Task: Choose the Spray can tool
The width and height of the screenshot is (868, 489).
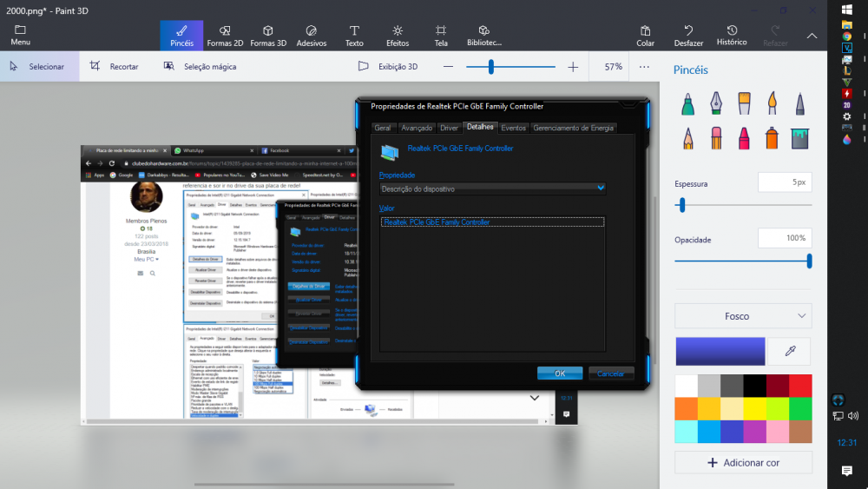Action: [x=772, y=138]
